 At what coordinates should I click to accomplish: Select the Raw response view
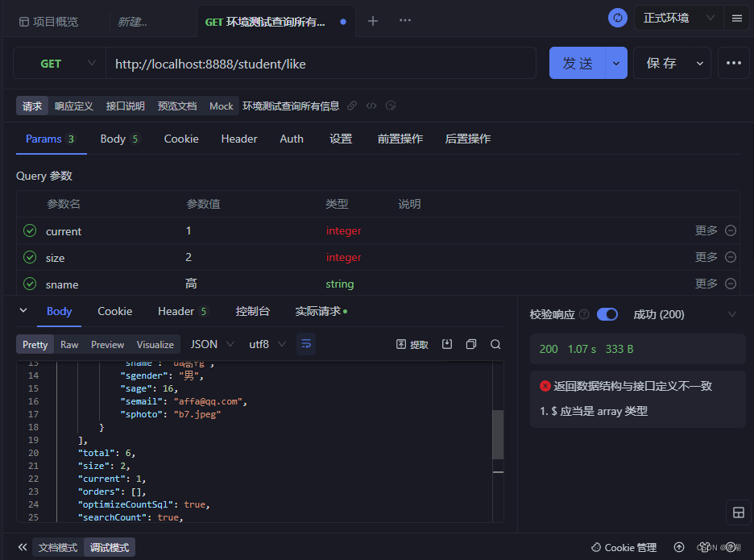(69, 345)
